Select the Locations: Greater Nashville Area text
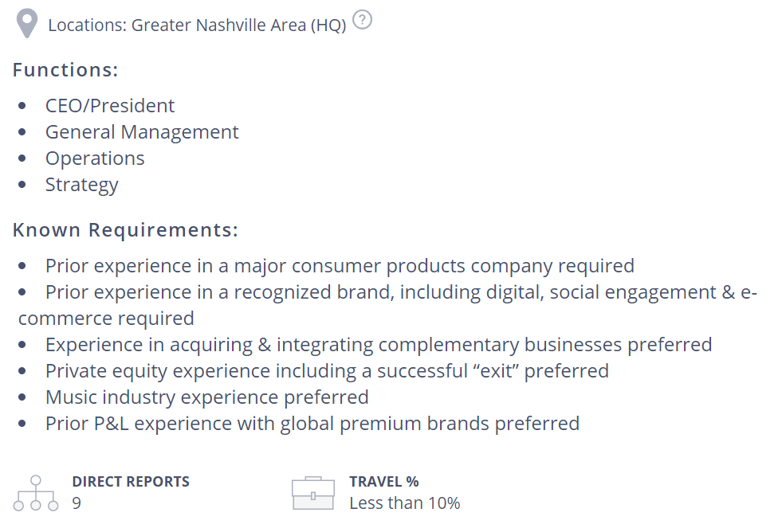This screenshot has width=778, height=532. pos(197,25)
